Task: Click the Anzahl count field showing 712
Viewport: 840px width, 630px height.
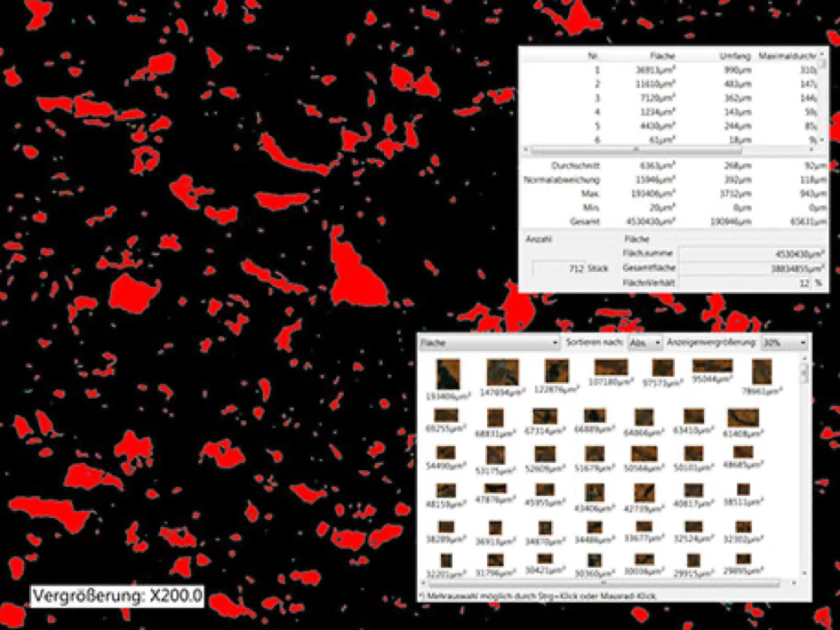Action: pos(559,267)
